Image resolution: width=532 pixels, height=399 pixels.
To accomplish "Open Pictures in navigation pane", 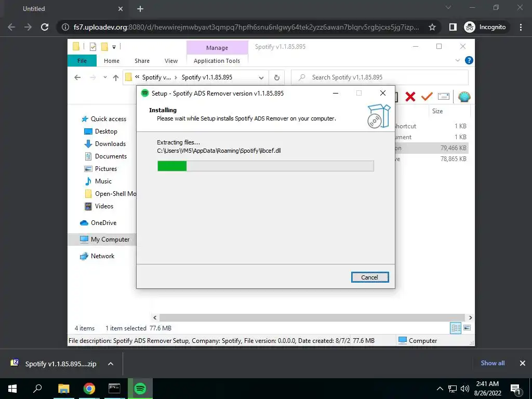I will click(100, 169).
